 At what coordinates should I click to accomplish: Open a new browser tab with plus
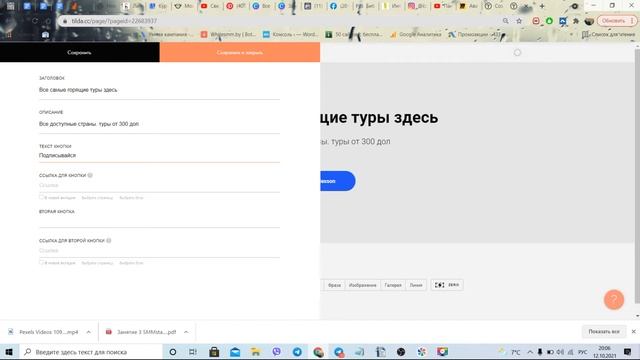[x=542, y=6]
